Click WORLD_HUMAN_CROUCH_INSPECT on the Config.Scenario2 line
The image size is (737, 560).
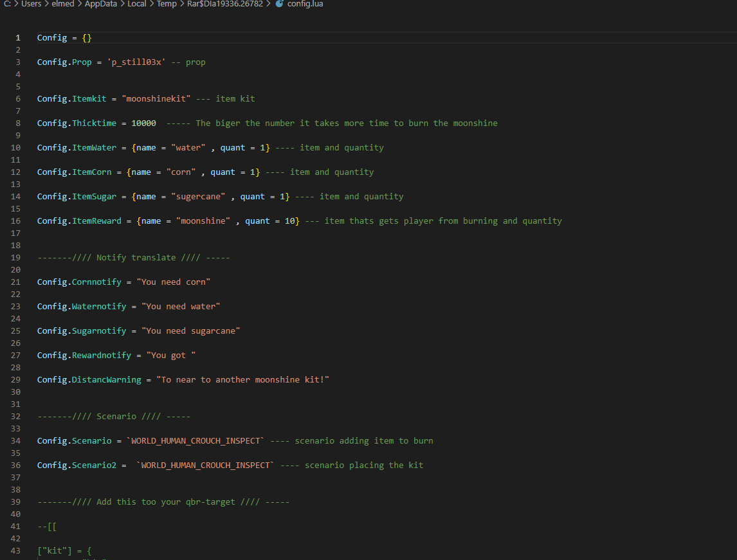[205, 465]
